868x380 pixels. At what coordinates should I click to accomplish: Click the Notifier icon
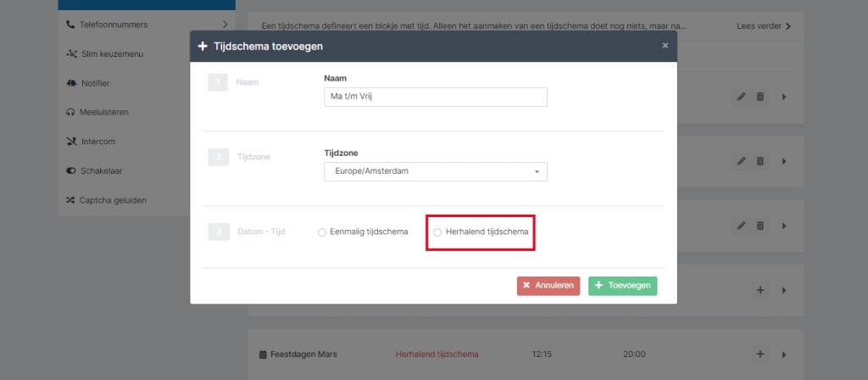71,83
